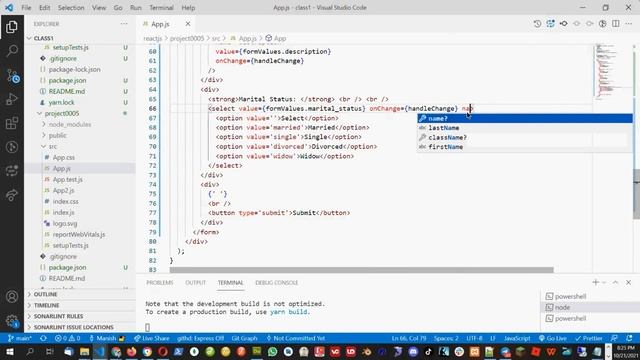The height and width of the screenshot is (360, 640).
Task: Open the Search view in activity bar
Action: click(12, 51)
